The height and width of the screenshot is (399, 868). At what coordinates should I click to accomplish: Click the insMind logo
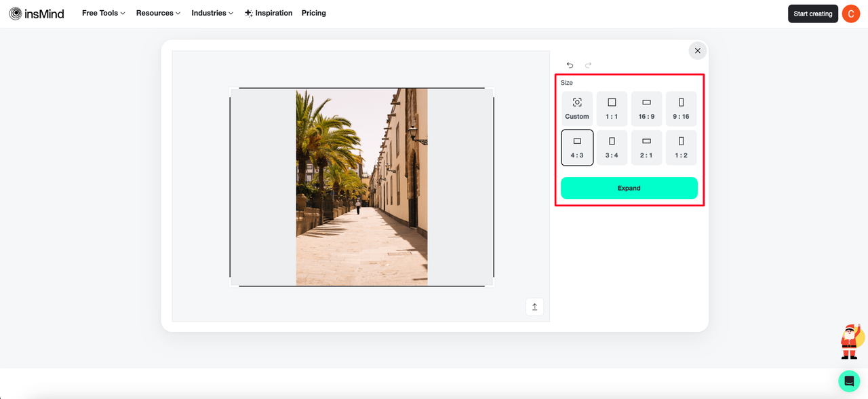pos(37,14)
